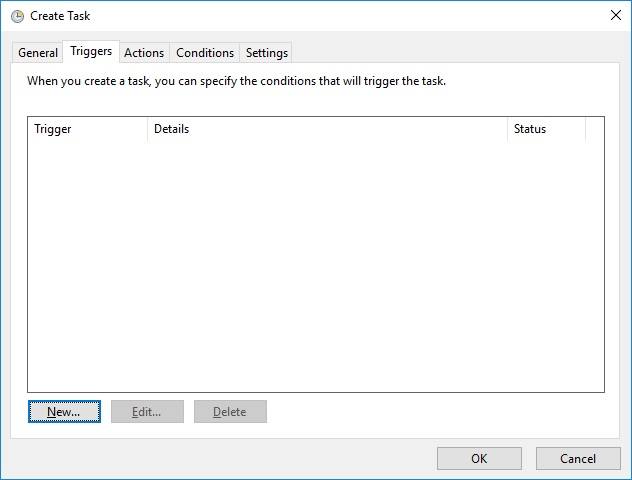The width and height of the screenshot is (632, 480).
Task: Select the Triggers tab
Action: tap(91, 51)
